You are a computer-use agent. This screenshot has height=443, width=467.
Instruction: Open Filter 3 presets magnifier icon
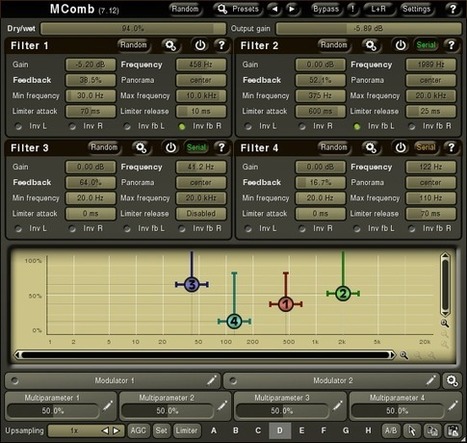pyautogui.click(x=141, y=147)
